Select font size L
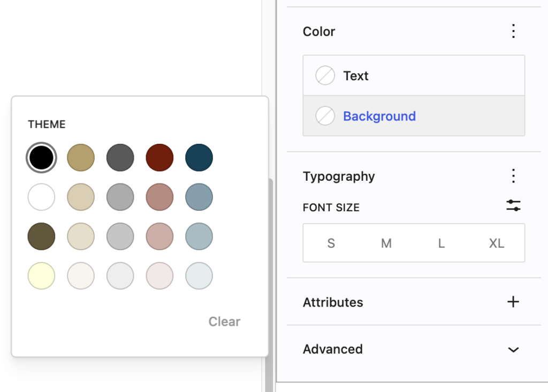 pos(442,243)
